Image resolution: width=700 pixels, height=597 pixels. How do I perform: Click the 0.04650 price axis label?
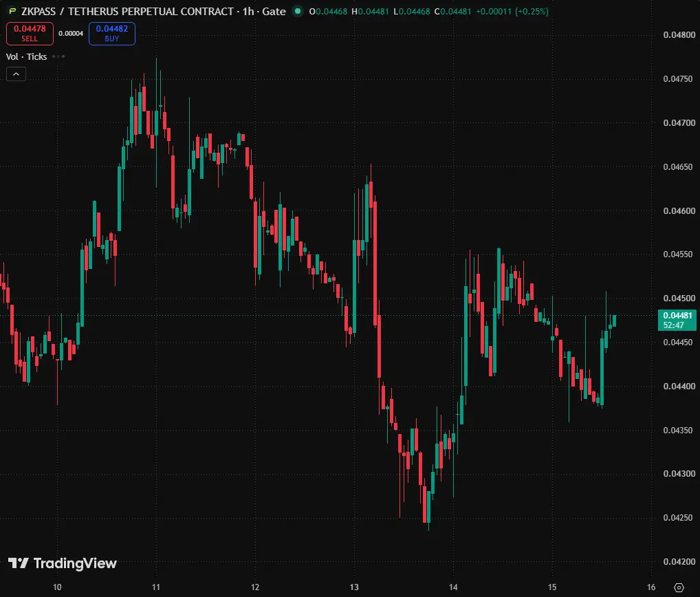[679, 167]
